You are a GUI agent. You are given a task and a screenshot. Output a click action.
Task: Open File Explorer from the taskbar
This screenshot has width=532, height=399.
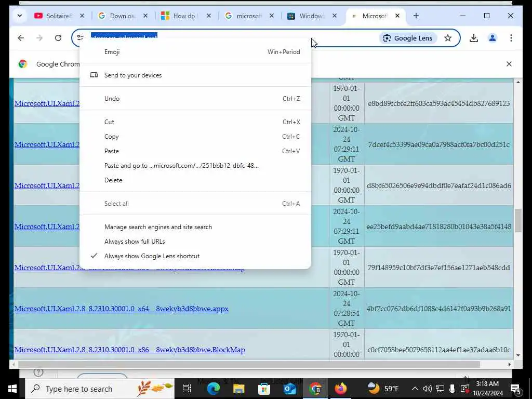click(238, 389)
